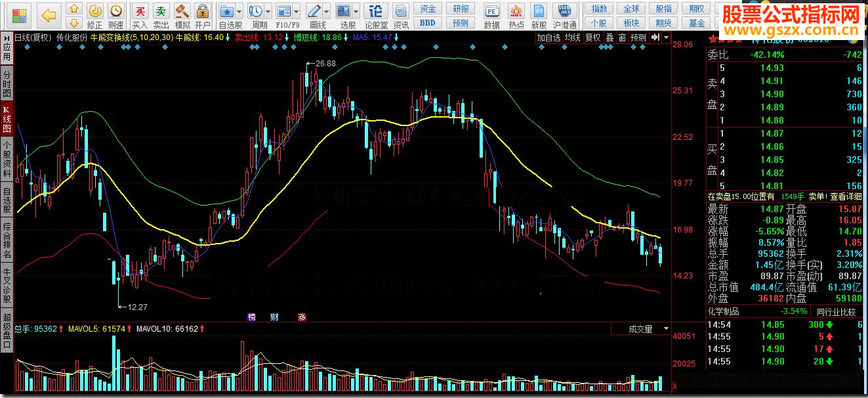Switch to the 牛叉诊股 side tab
The height and width of the screenshot is (398, 868).
coord(7,286)
